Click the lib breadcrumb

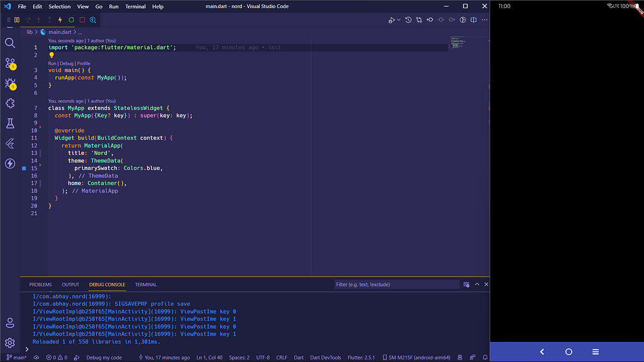[x=30, y=32]
